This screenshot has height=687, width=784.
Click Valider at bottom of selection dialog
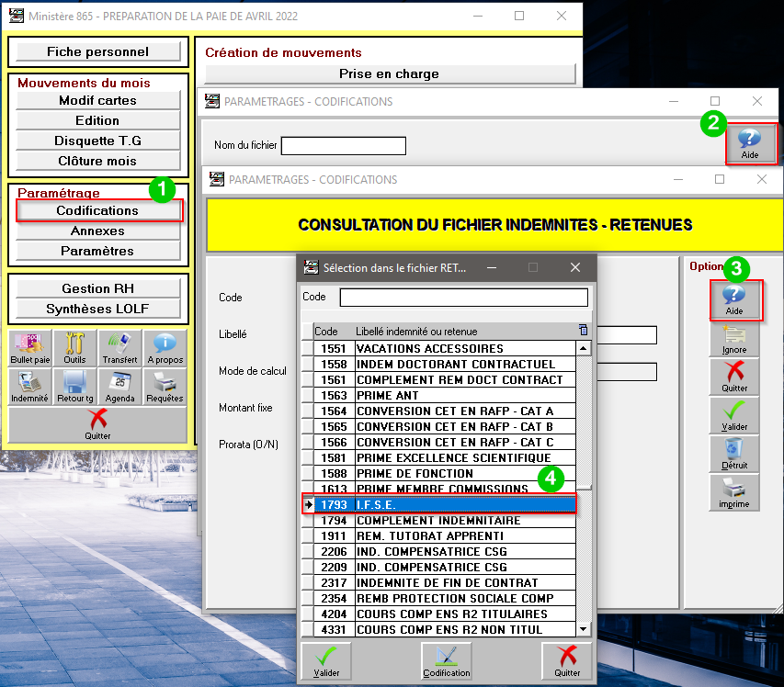coord(326,661)
